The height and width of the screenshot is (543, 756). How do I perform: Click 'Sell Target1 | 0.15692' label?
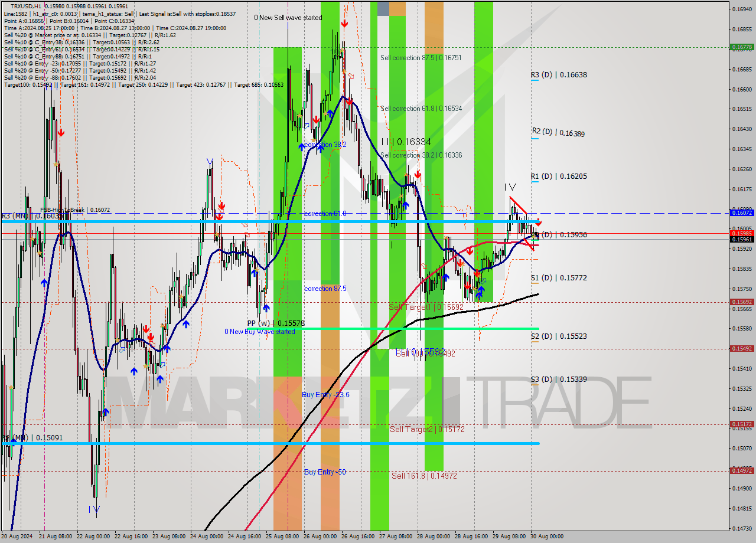coord(426,308)
